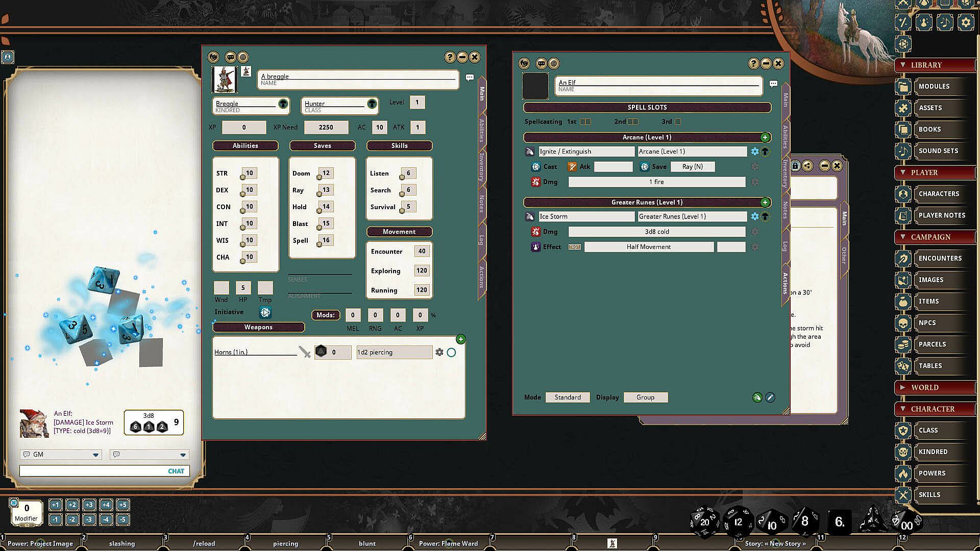The image size is (980, 551).
Task: Switch to Inventory tab on breggle sheet
Action: click(x=481, y=167)
